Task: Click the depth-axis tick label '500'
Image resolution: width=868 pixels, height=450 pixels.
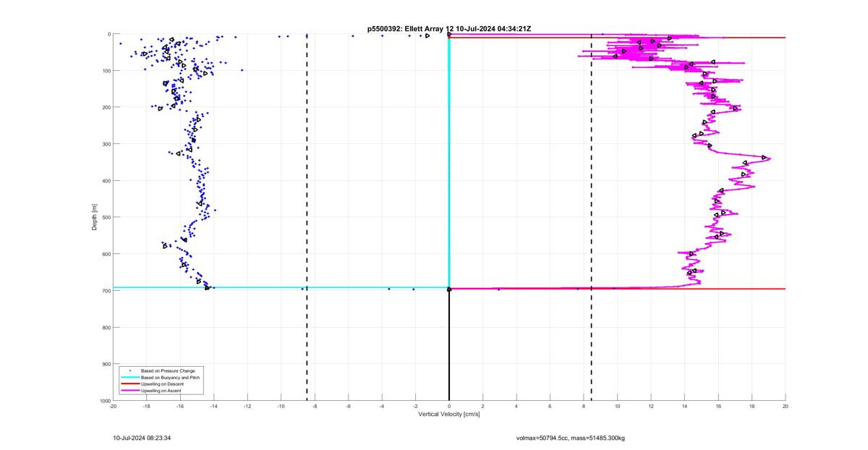Action: [106, 217]
